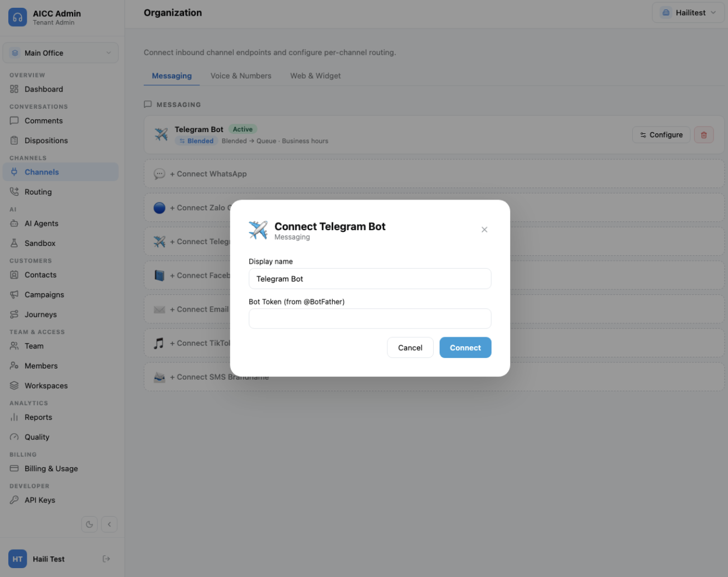
Task: Open the Main Office workspace dropdown
Action: pyautogui.click(x=61, y=53)
